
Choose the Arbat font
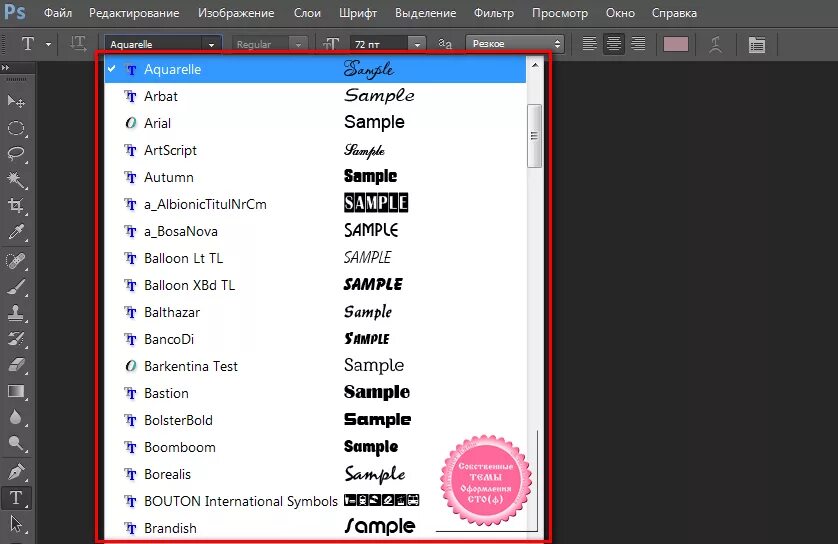coord(315,96)
